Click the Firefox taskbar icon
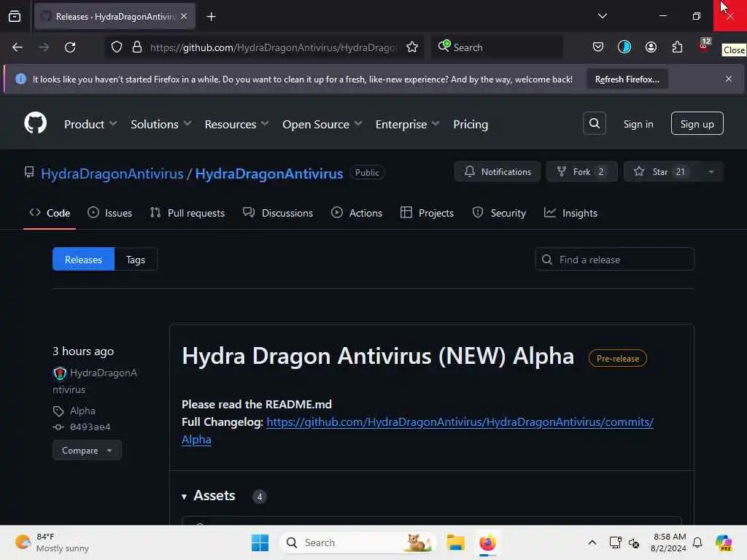Screen dimensions: 747x560 click(487, 542)
